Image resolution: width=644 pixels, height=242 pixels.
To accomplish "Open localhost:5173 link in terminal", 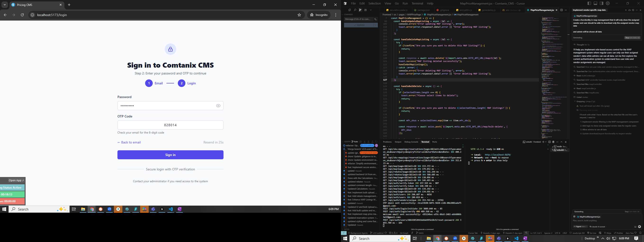I will [x=498, y=155].
